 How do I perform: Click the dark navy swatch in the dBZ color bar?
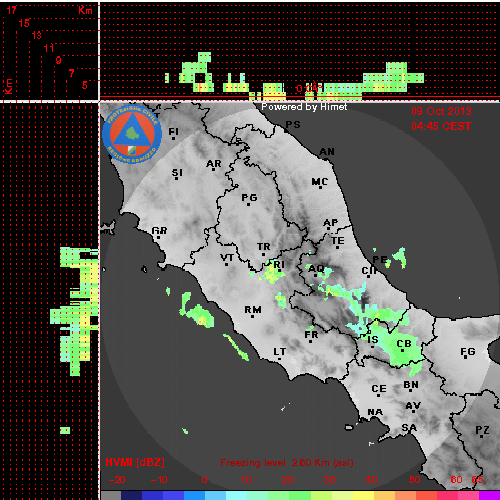132,495
